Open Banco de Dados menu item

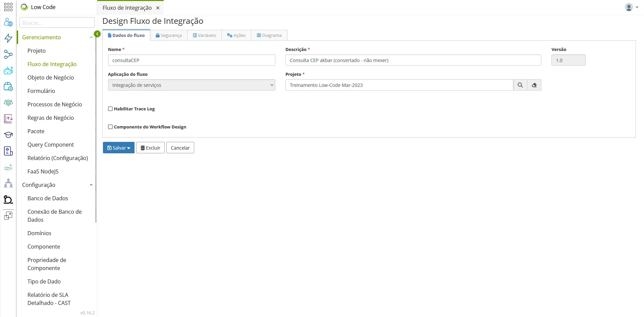click(48, 198)
